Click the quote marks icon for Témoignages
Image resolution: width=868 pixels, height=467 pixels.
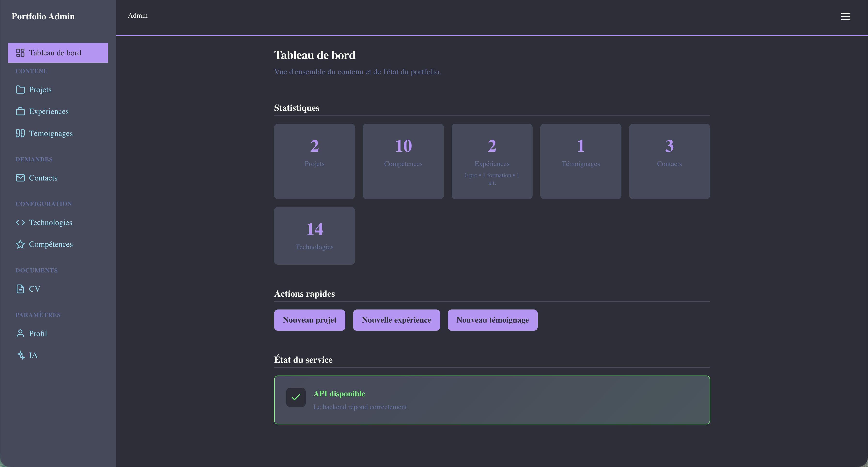20,133
